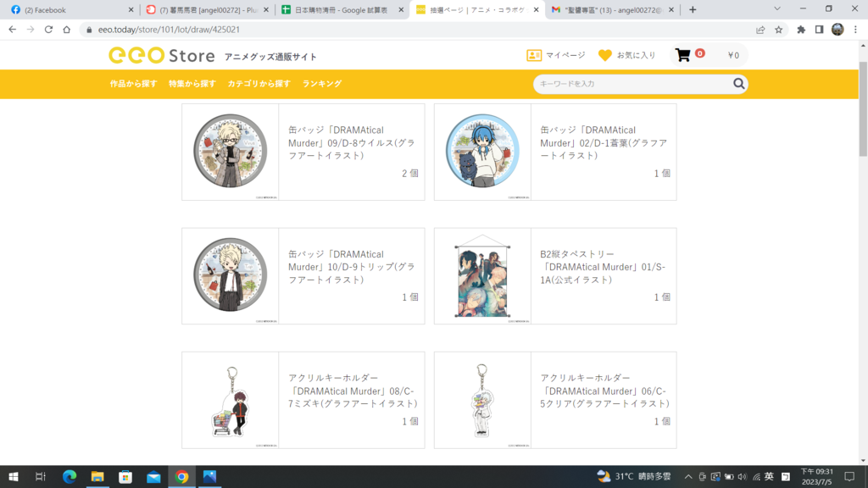Screen dimensions: 868x488
Task: Open a new browser tab
Action: click(693, 9)
